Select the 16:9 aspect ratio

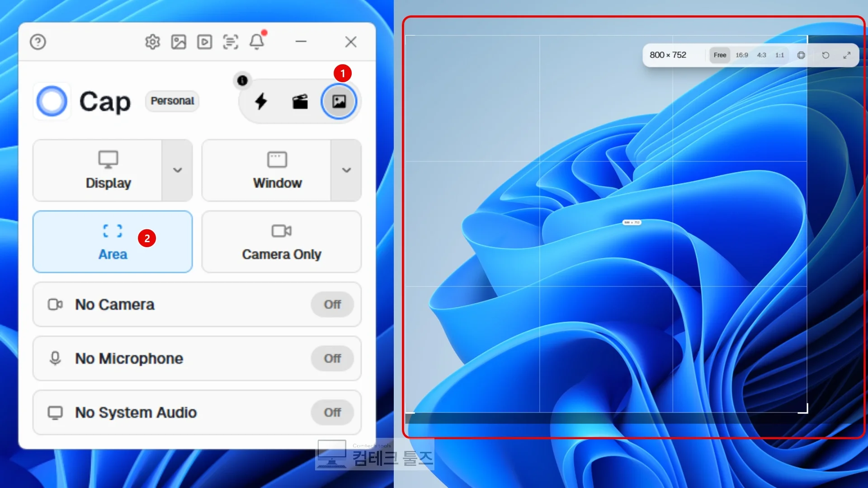coord(742,55)
